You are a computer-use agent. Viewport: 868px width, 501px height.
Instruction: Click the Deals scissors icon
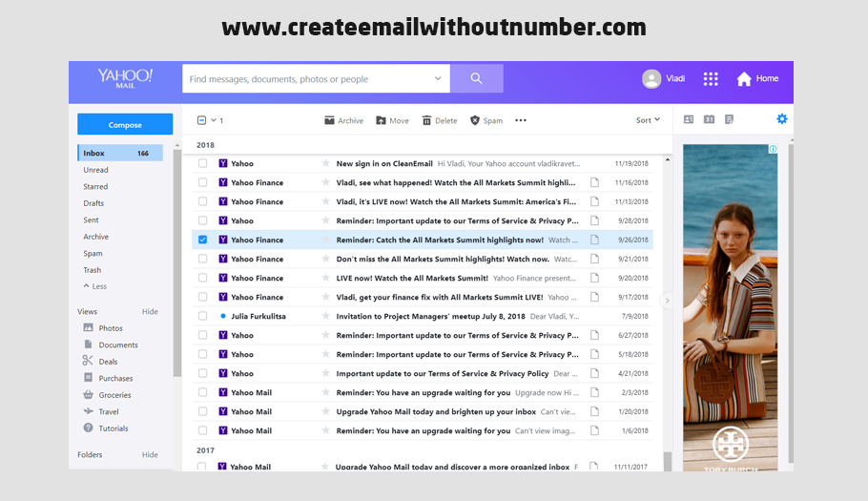coord(88,361)
